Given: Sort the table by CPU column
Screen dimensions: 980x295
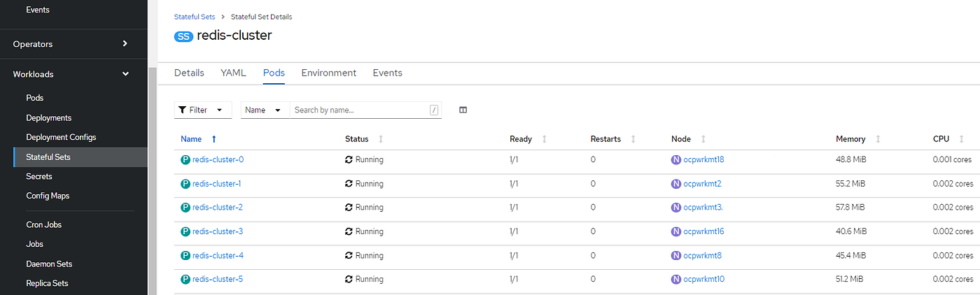Looking at the screenshot, I should (948, 139).
